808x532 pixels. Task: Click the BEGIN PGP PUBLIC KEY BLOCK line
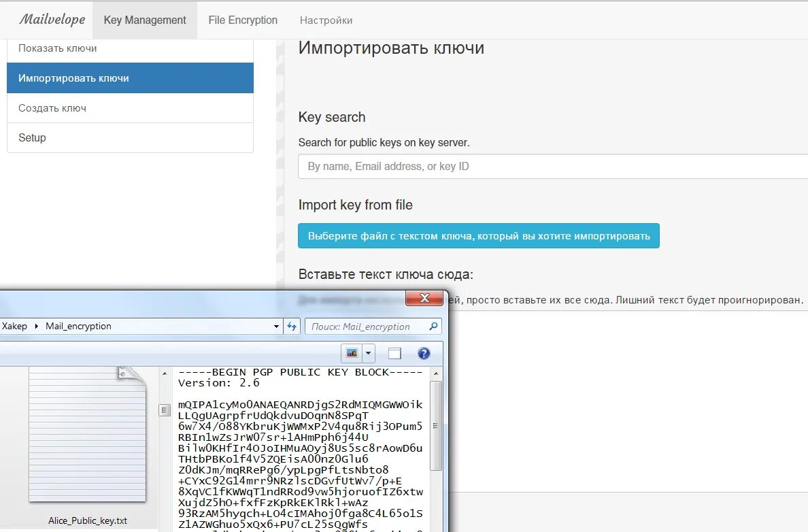coord(301,372)
